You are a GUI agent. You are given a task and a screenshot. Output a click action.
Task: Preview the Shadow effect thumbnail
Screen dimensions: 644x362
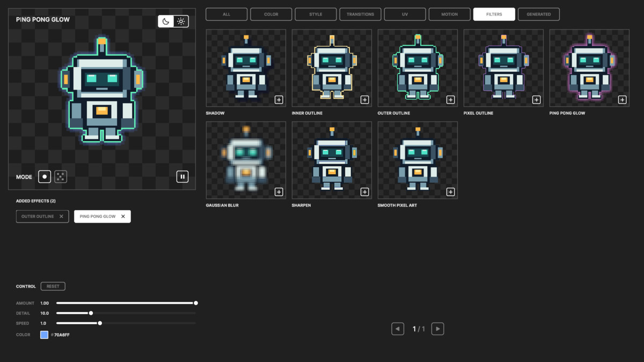pos(246,68)
